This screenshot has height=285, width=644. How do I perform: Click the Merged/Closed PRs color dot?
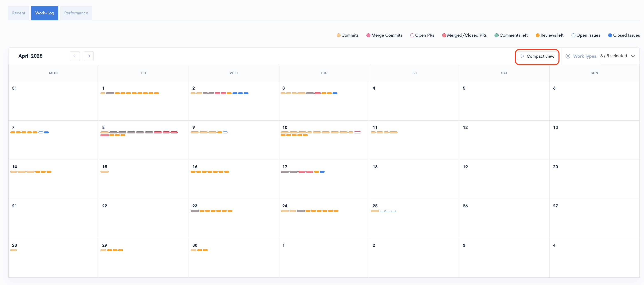[444, 35]
